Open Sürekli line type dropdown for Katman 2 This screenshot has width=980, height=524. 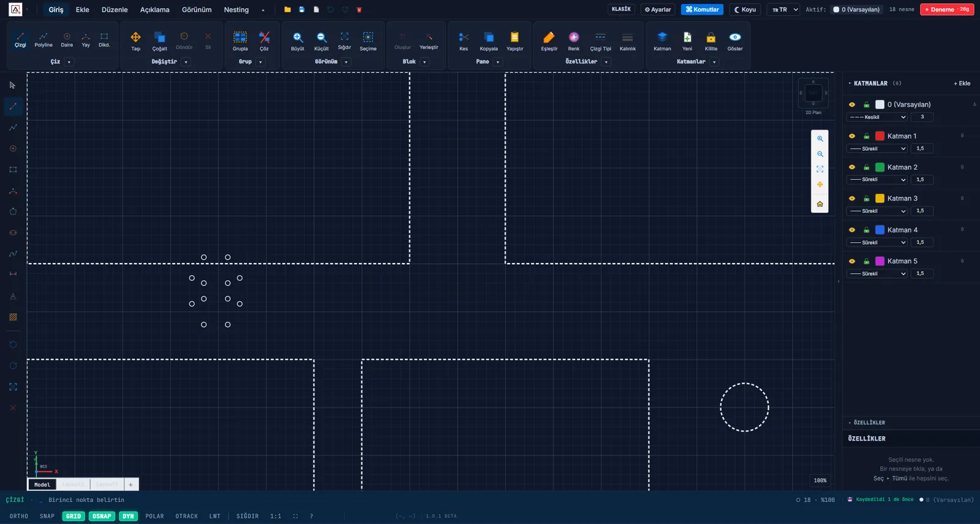tap(877, 180)
